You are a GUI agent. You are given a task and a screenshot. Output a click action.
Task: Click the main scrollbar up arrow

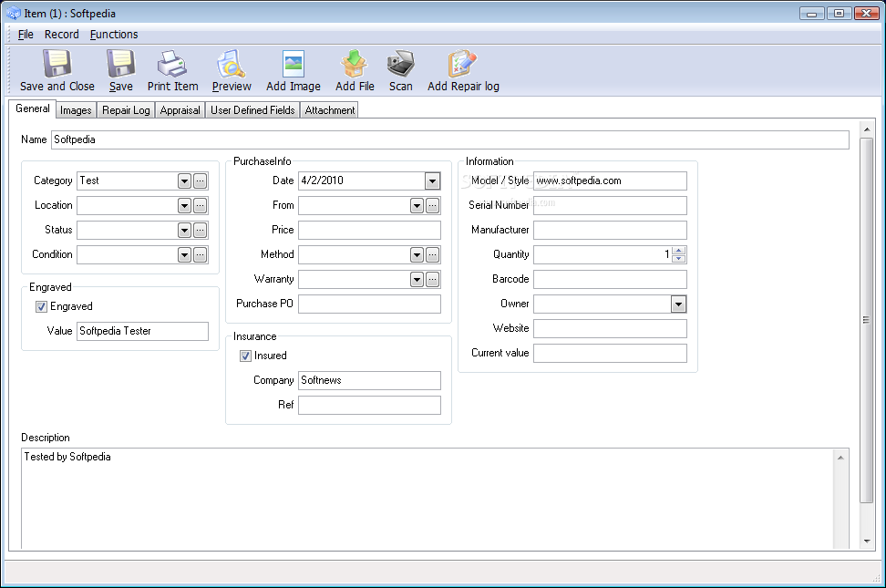pos(866,129)
